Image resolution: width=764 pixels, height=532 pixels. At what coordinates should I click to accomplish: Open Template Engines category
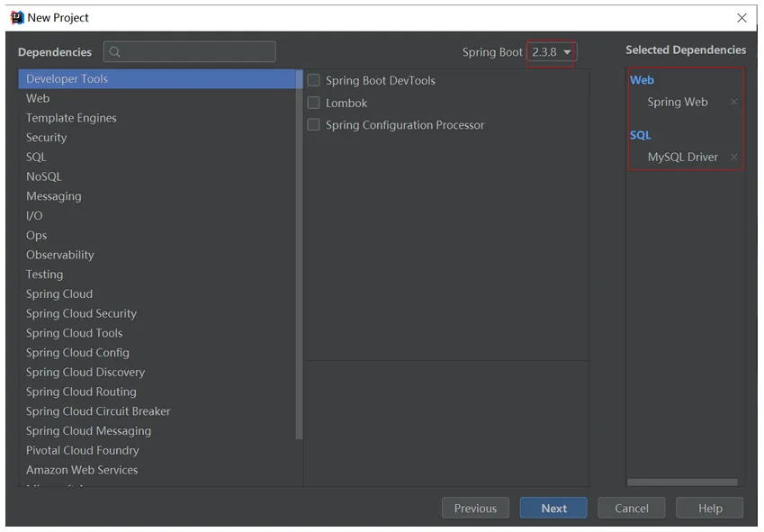157,118
